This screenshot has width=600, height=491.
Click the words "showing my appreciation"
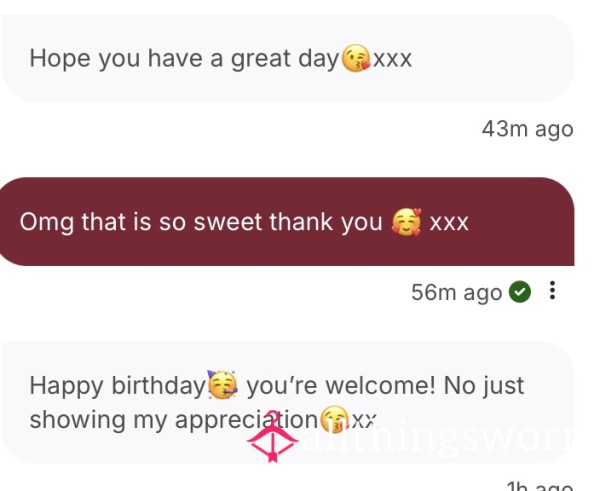pyautogui.click(x=173, y=421)
